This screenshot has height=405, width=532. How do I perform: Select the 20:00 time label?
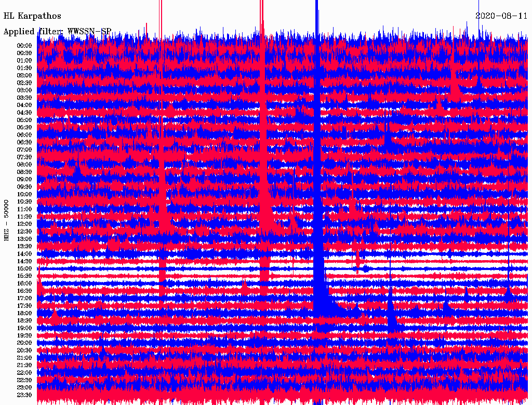pos(24,343)
